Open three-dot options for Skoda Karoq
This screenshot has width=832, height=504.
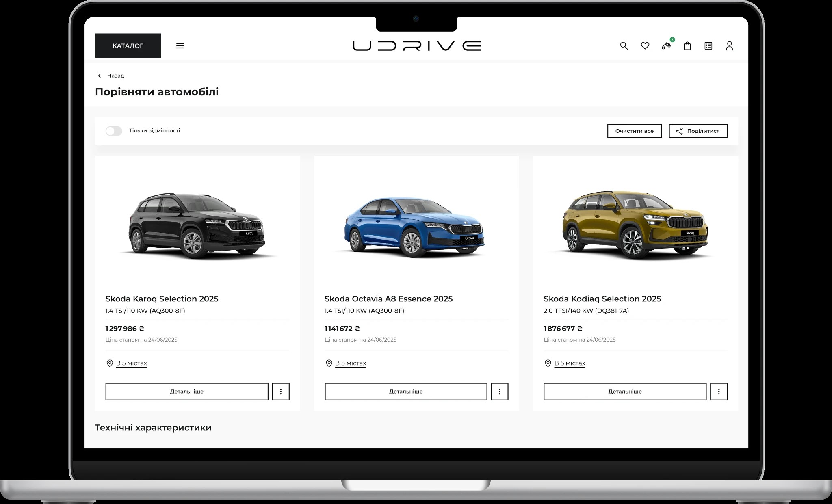coord(281,392)
